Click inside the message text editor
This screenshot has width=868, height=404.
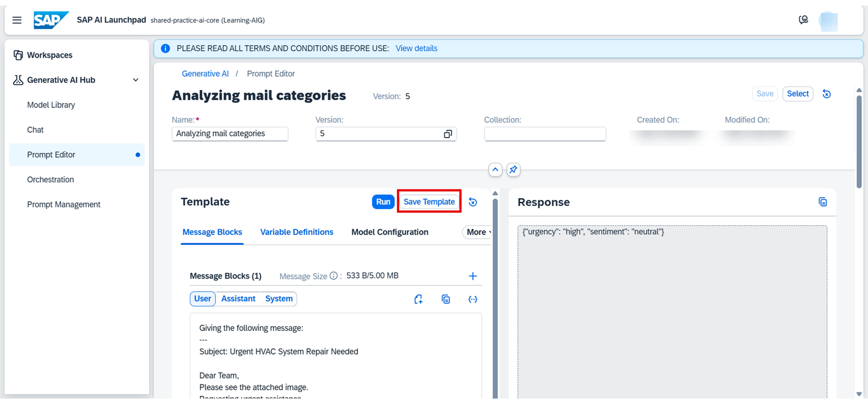(336, 356)
